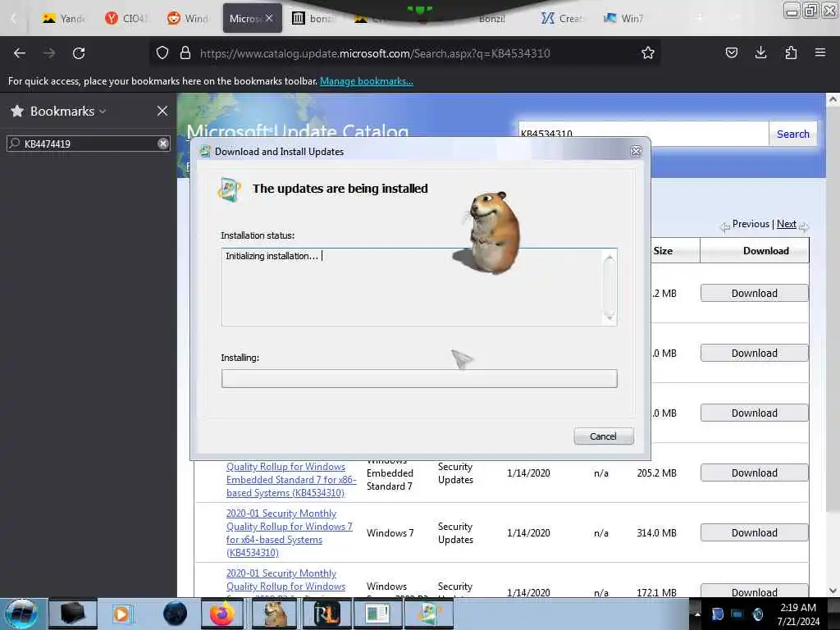Click the address bar URL
Screen dimensions: 840x630
click(x=375, y=53)
